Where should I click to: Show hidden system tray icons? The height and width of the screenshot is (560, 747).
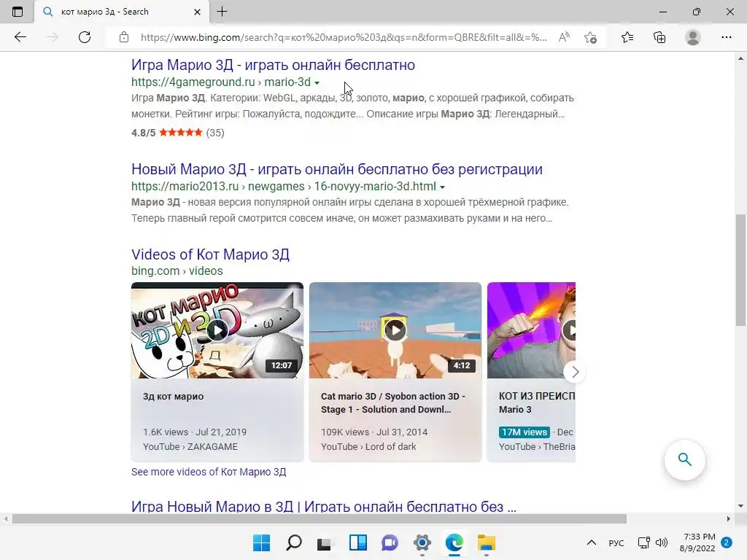click(591, 542)
